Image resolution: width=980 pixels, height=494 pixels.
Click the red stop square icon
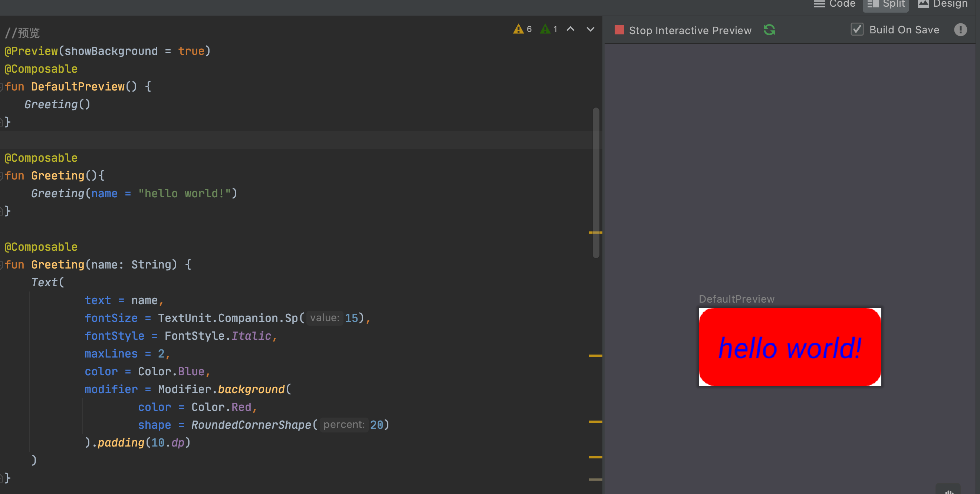[619, 30]
